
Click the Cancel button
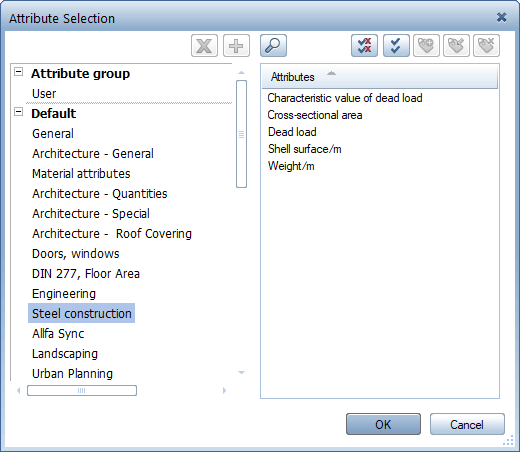[467, 424]
